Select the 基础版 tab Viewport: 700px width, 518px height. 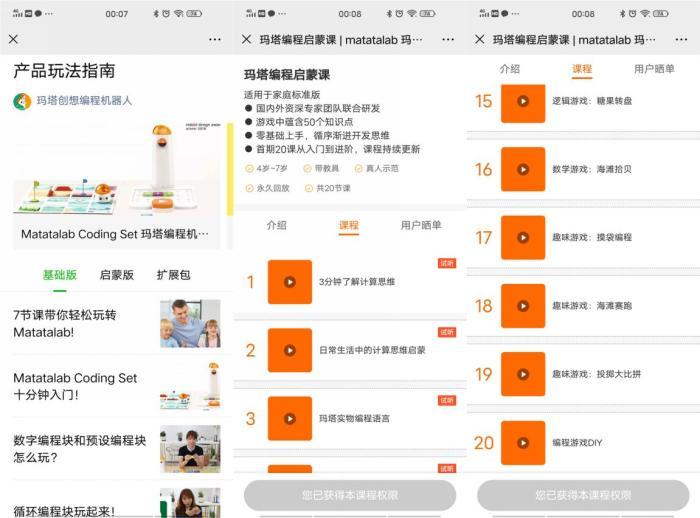click(60, 275)
